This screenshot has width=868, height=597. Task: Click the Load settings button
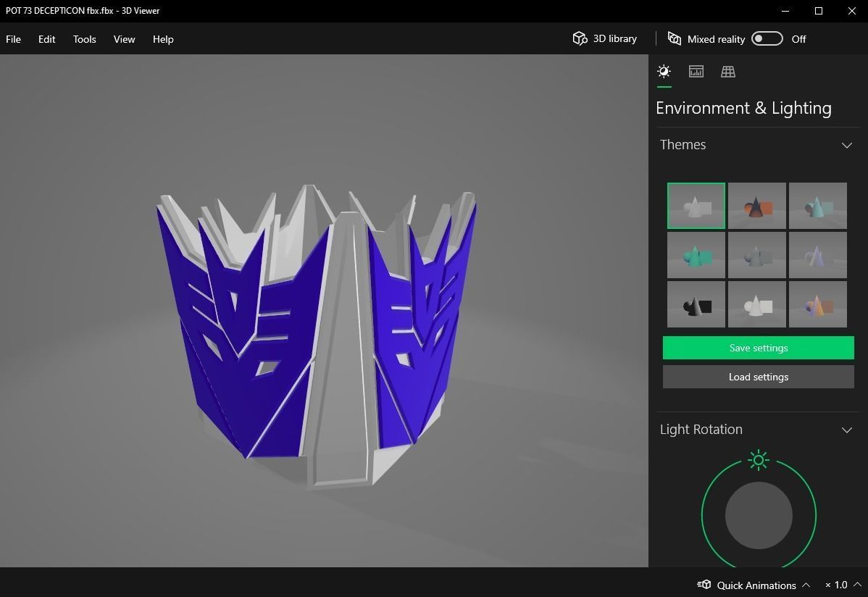coord(758,377)
